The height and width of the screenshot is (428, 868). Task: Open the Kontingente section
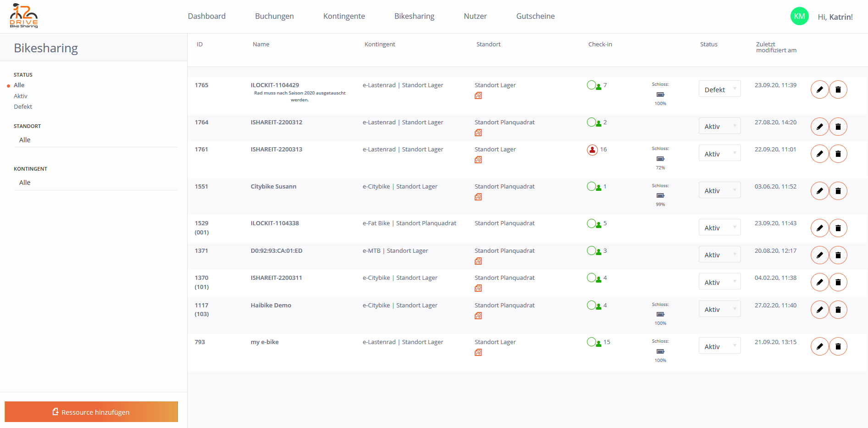[344, 16]
